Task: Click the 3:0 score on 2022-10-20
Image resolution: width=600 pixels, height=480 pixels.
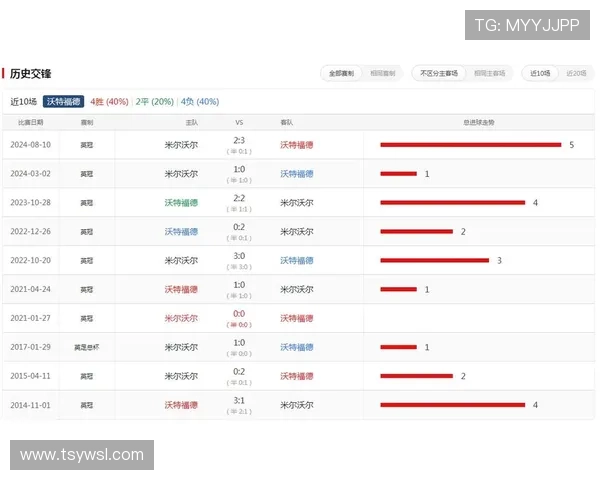Action: tap(239, 256)
